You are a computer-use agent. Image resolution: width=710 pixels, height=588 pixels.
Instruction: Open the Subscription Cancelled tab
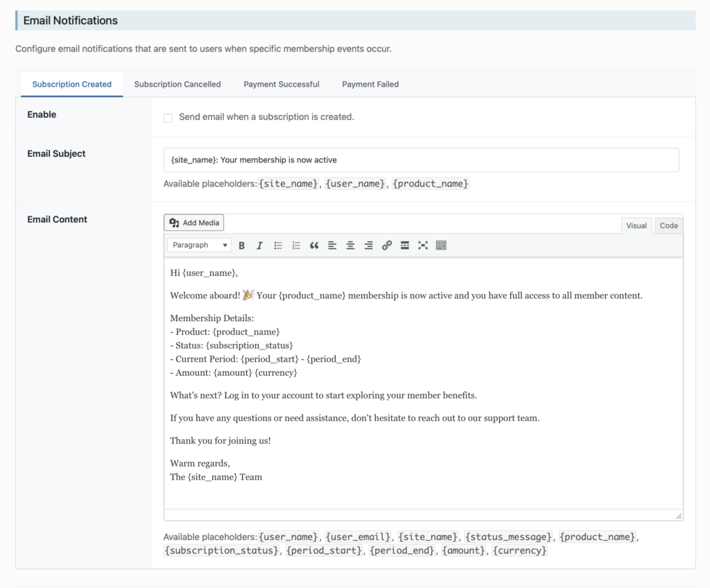click(177, 84)
